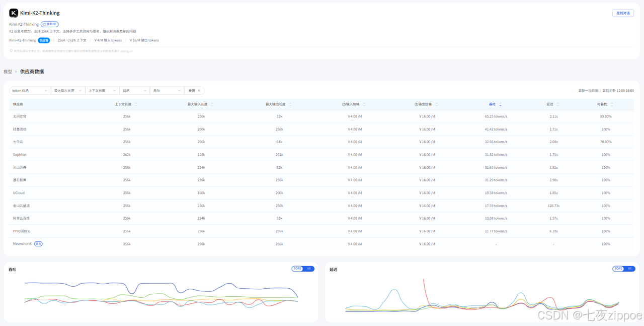Open the token 价格 filter dropdown
Screen dimensions: 644x326
tap(29, 91)
